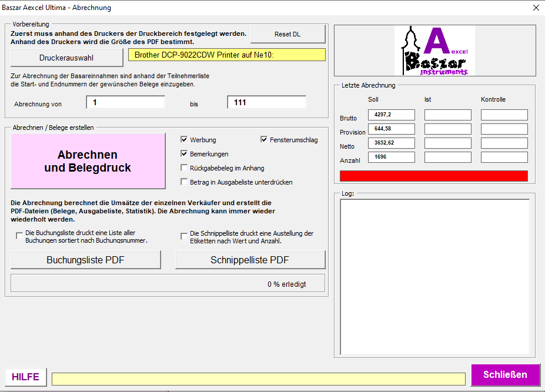The image size is (545, 392).
Task: Click the Schließen button
Action: click(x=506, y=374)
